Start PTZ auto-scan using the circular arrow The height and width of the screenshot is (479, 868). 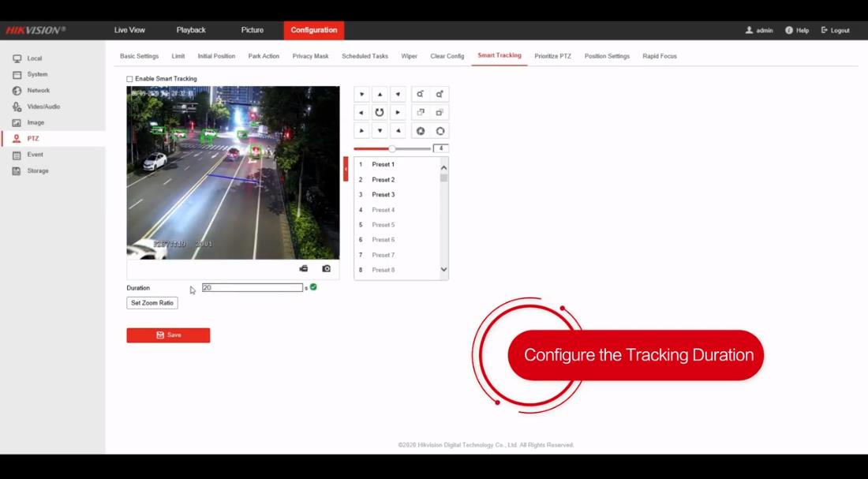coord(380,112)
